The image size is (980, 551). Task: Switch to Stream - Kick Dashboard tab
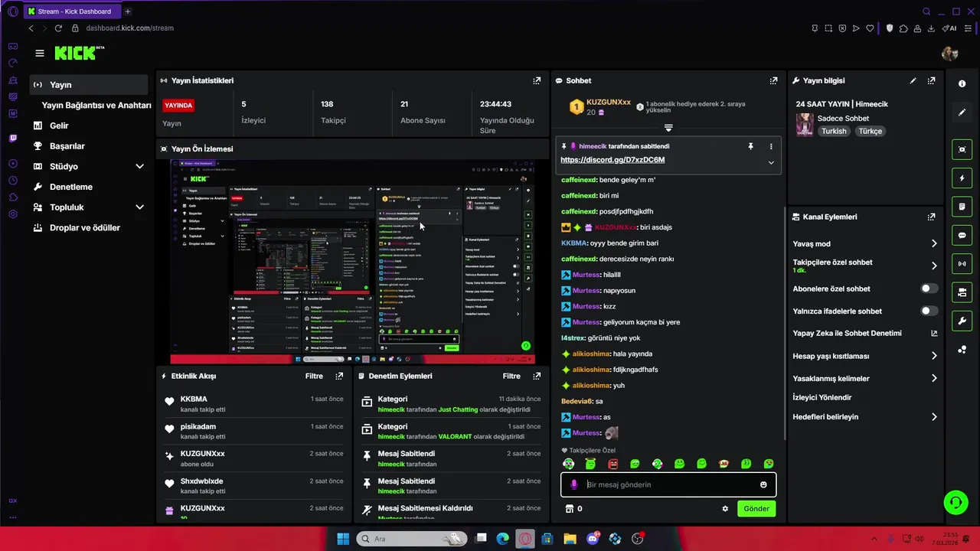click(x=71, y=11)
